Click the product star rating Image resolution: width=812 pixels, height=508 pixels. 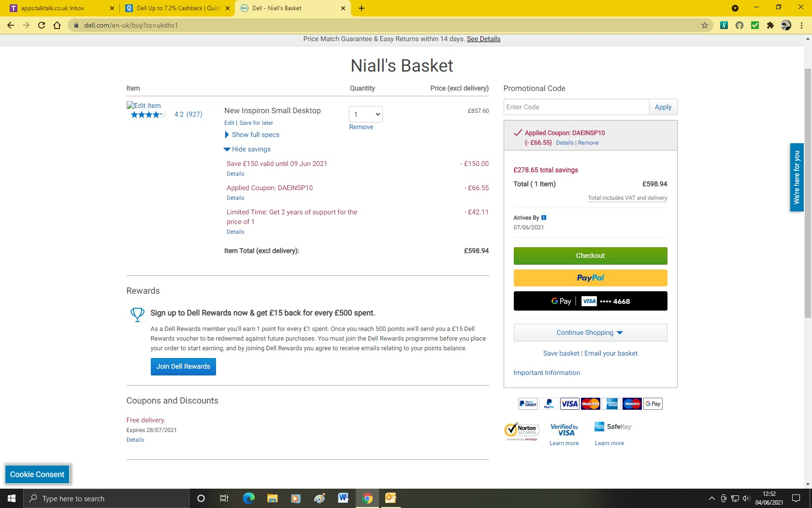[x=148, y=115]
